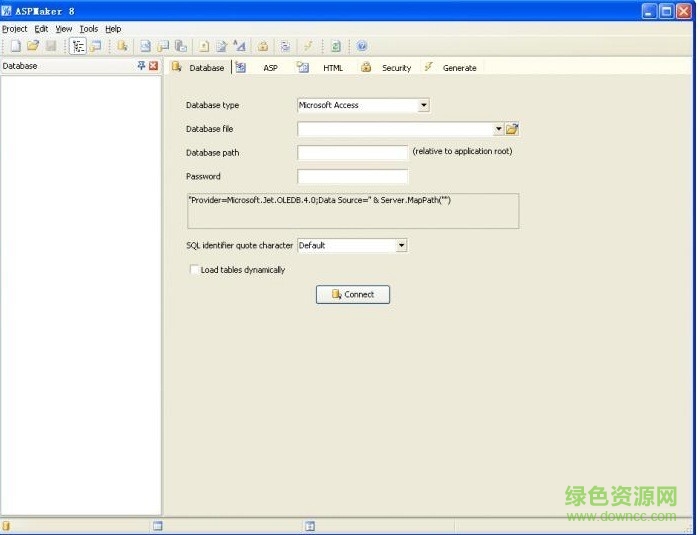Click the Password input field
The width and height of the screenshot is (700, 535).
click(352, 177)
